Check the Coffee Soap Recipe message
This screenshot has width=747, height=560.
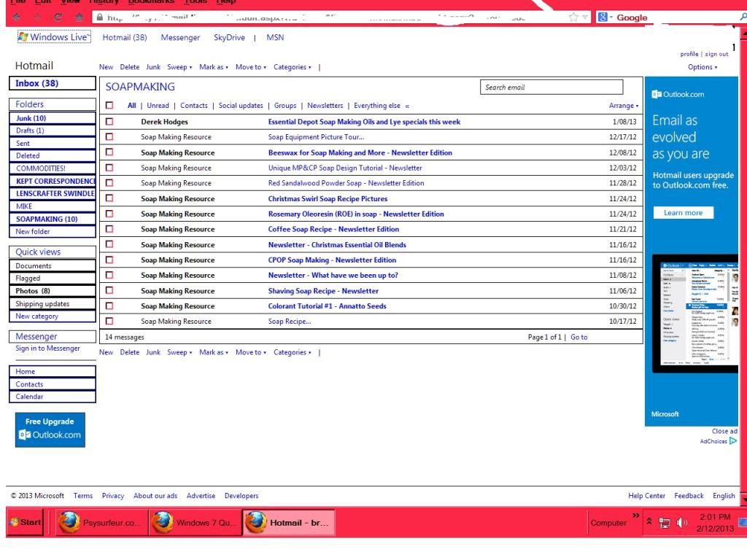click(x=109, y=229)
